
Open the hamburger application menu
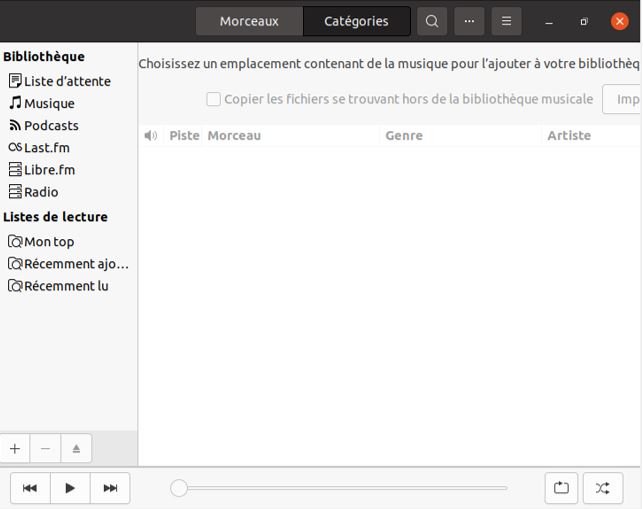pos(507,21)
